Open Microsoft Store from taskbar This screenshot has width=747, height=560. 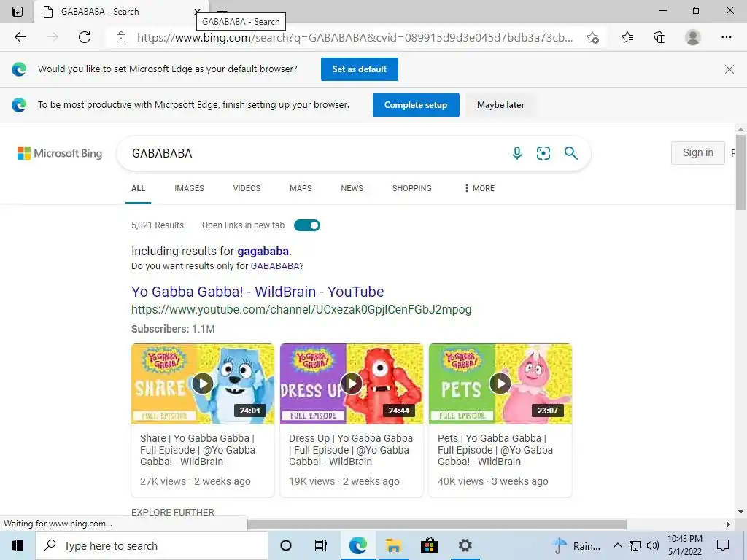(429, 545)
